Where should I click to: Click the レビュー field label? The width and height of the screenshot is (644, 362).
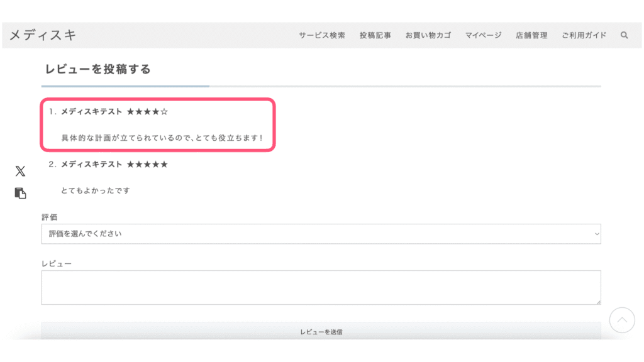57,263
